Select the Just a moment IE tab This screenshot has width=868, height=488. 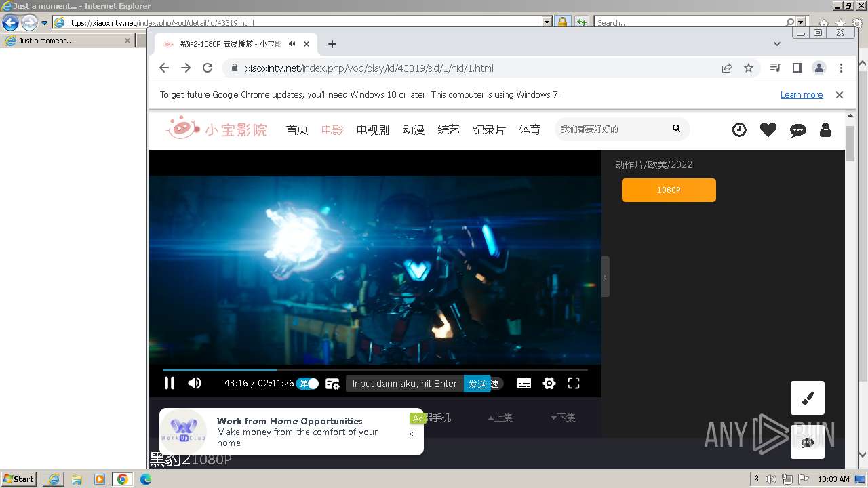pyautogui.click(x=66, y=41)
